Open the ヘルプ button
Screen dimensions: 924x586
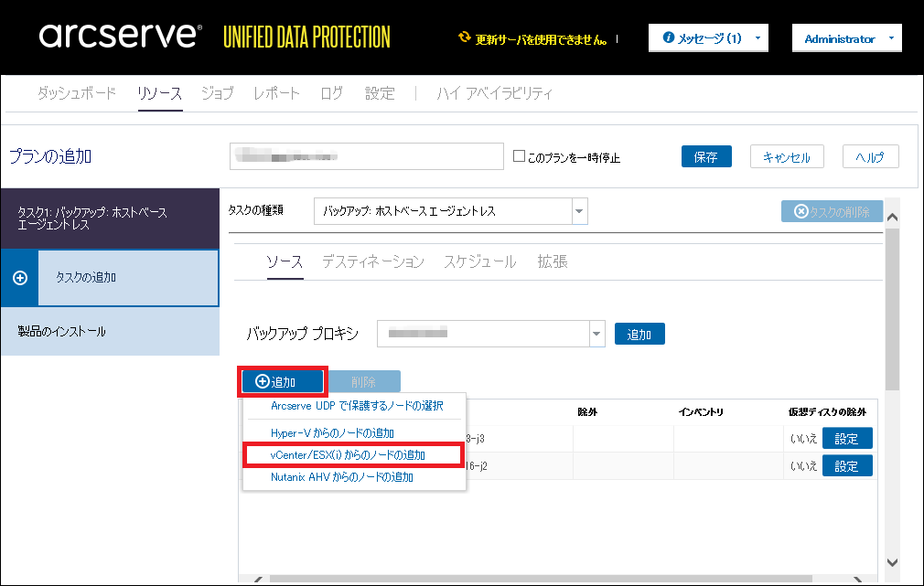(870, 156)
